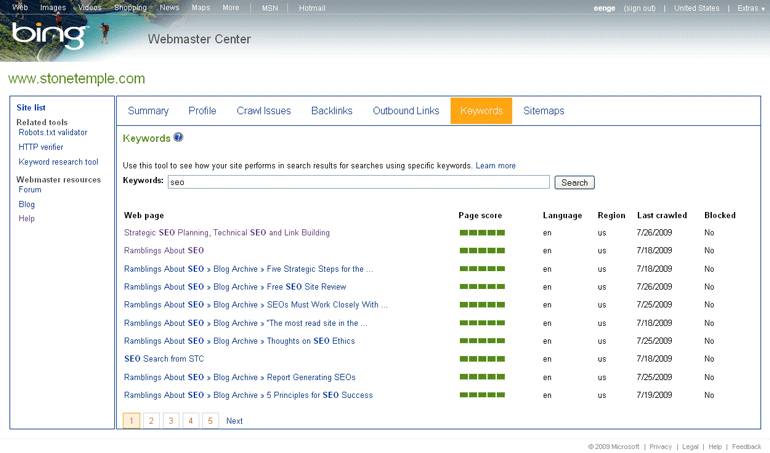770x453 pixels.
Task: Click the United States region link
Action: click(697, 8)
